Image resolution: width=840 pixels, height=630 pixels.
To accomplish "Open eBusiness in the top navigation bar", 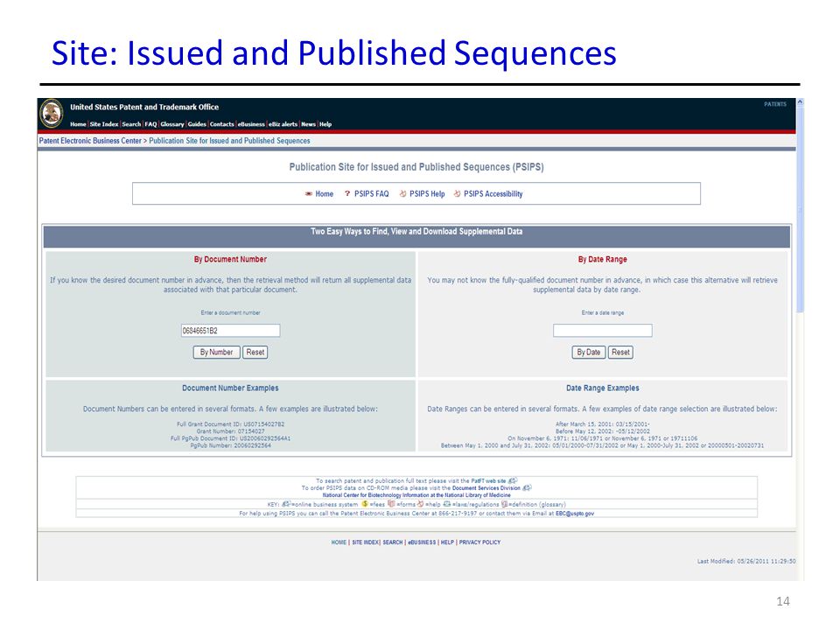I will tap(251, 124).
